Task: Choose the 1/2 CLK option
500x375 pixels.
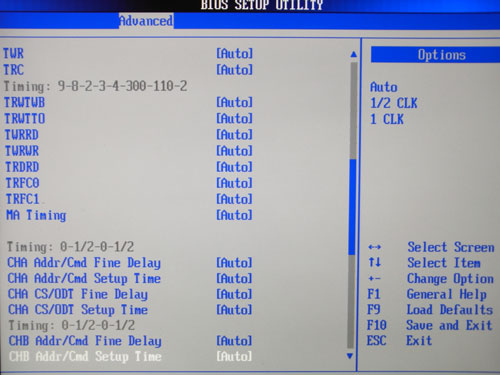Action: [x=394, y=103]
